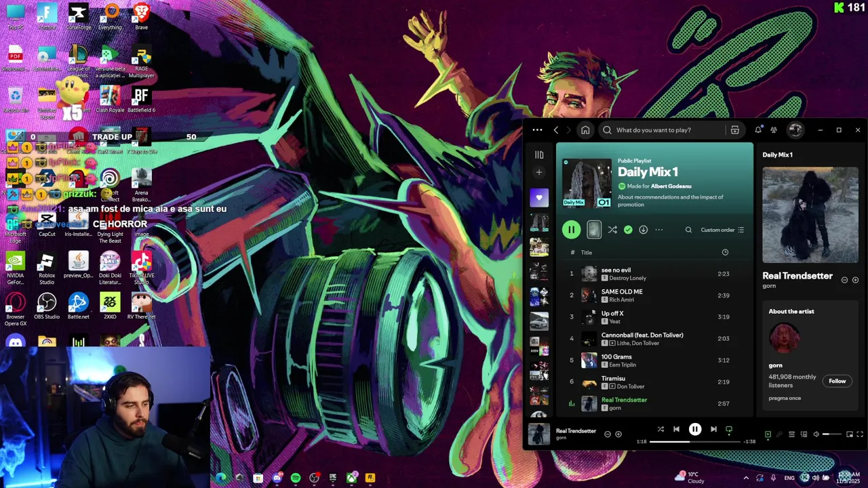This screenshot has height=488, width=868.
Task: Adjust the Spotify volume slider
Action: (x=832, y=434)
